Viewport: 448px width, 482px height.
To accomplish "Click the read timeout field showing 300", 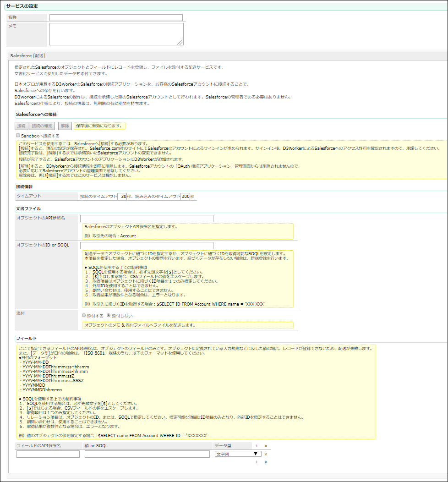I will click(185, 196).
